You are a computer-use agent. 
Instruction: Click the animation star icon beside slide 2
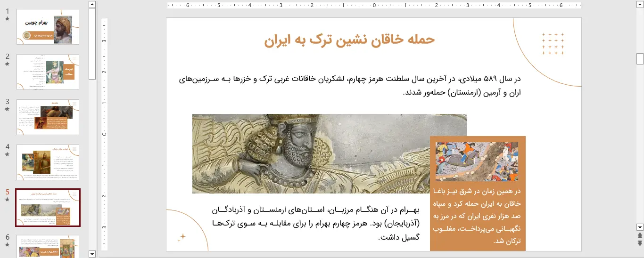[7, 64]
